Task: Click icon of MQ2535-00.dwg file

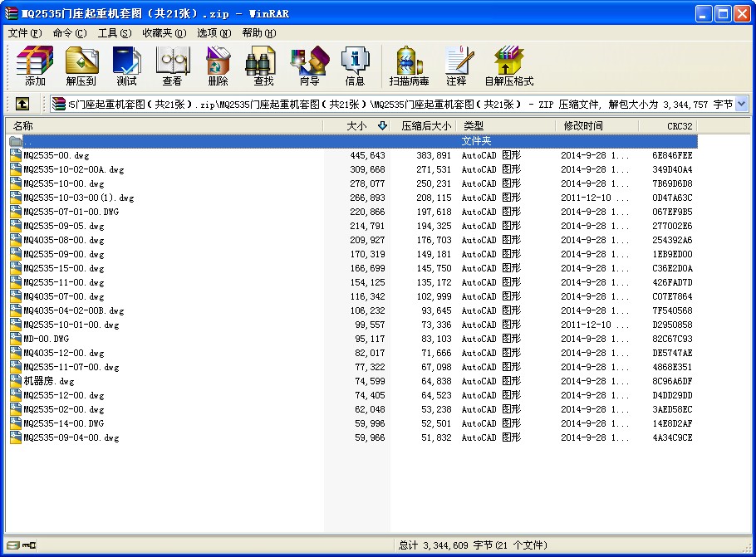Action: coord(16,155)
